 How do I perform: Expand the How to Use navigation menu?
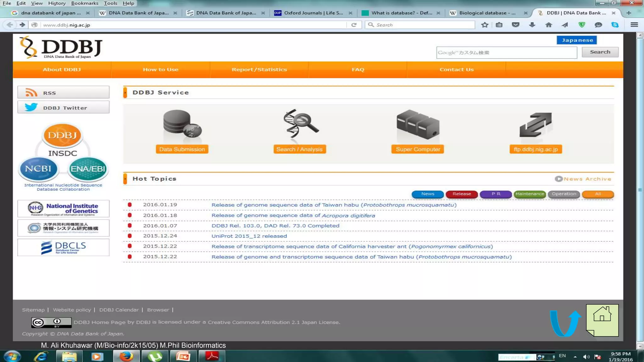pos(161,70)
